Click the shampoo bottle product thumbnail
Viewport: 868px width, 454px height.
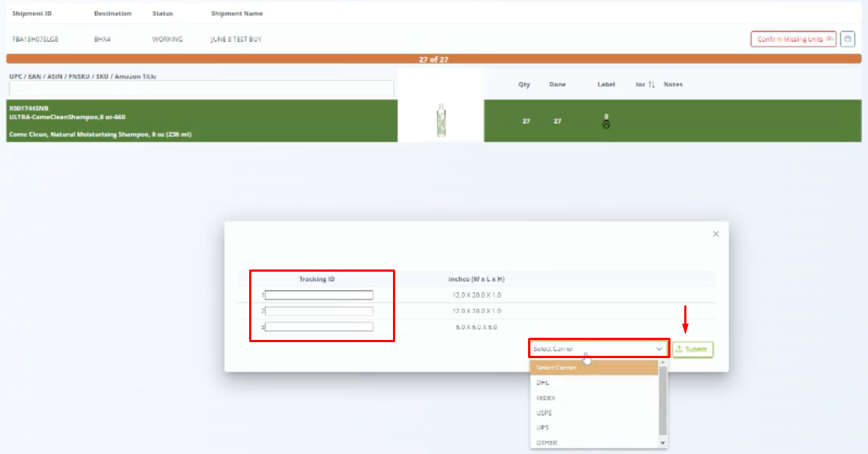[440, 120]
